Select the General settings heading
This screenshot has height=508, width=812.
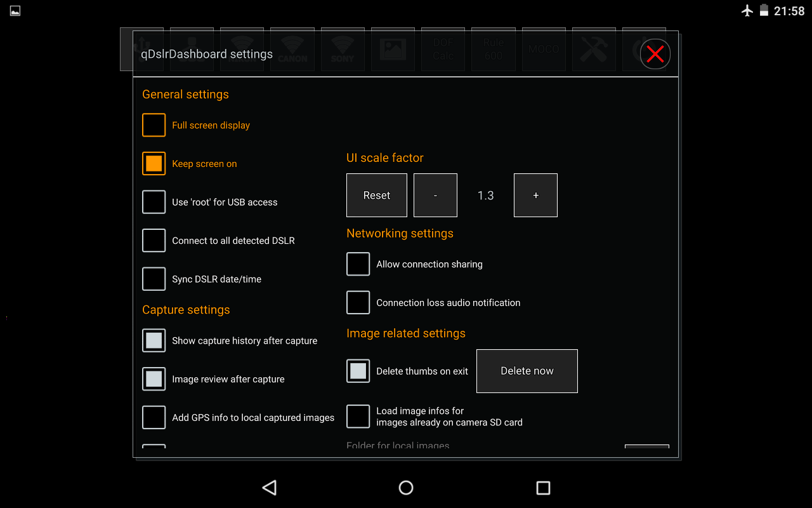pyautogui.click(x=185, y=95)
